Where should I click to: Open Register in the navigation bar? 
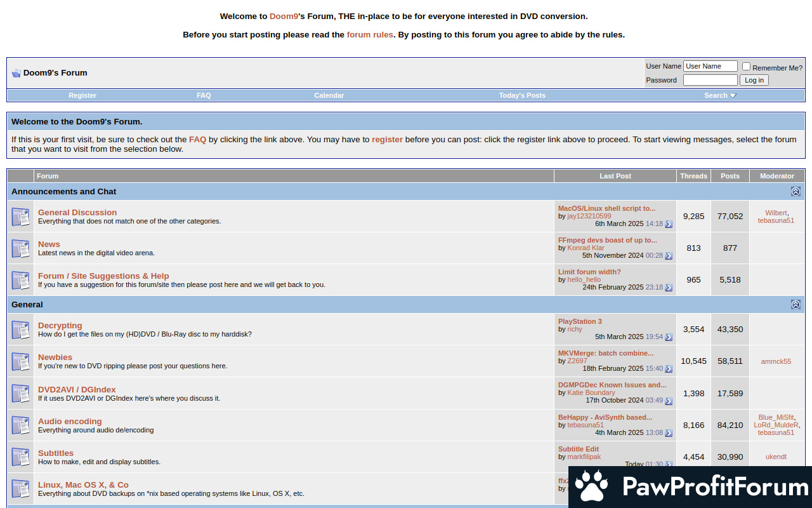pyautogui.click(x=82, y=95)
